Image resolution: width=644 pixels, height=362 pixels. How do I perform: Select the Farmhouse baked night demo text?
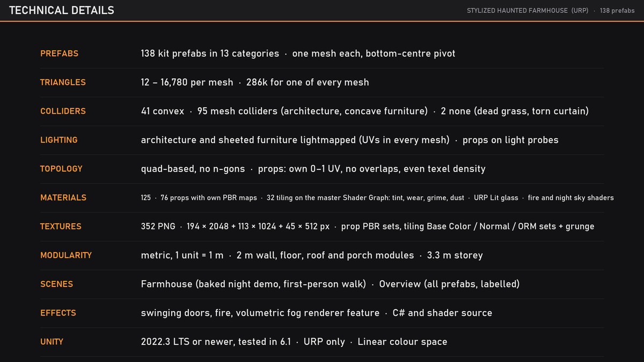[x=253, y=284]
